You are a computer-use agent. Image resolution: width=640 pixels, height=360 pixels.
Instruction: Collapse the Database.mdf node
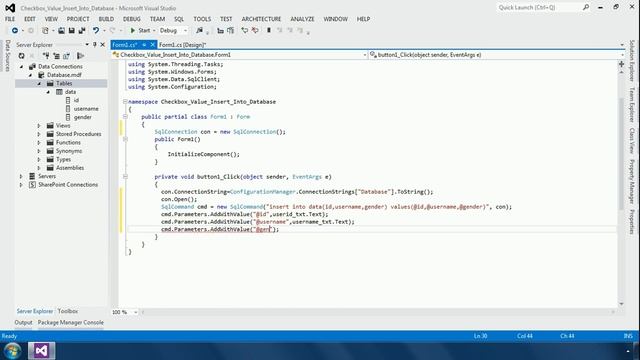coord(30,75)
